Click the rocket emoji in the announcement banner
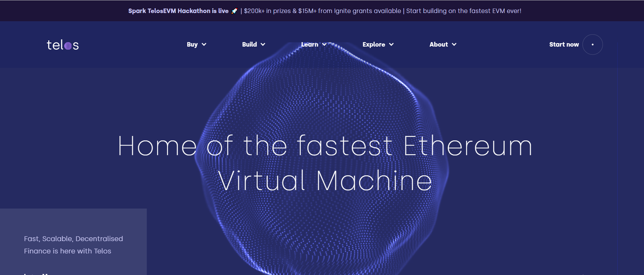644x275 pixels. [234, 11]
